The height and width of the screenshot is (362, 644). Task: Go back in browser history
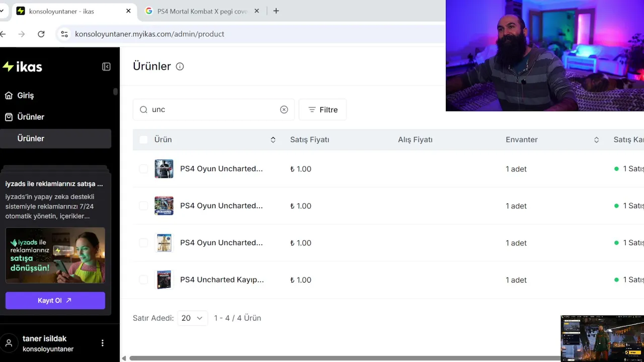(x=3, y=34)
